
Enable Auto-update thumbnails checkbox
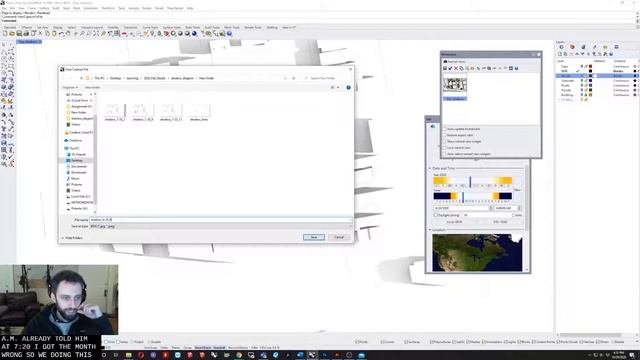pyautogui.click(x=445, y=129)
